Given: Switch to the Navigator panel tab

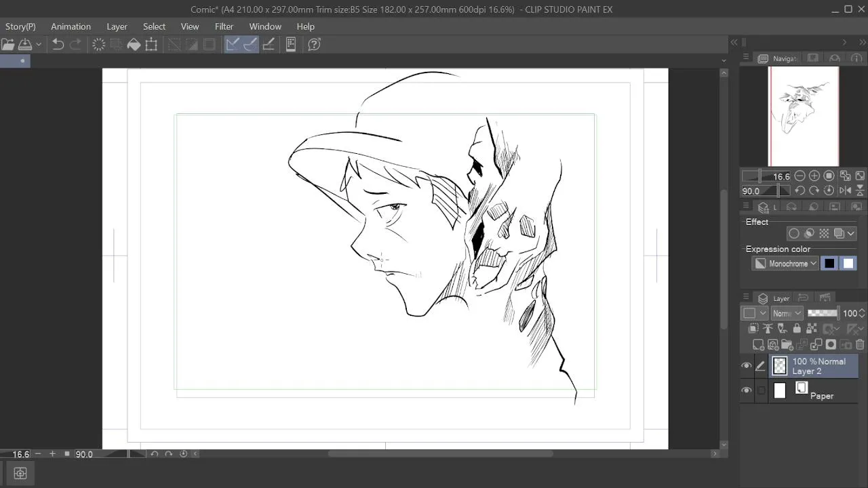Looking at the screenshot, I should [x=778, y=58].
